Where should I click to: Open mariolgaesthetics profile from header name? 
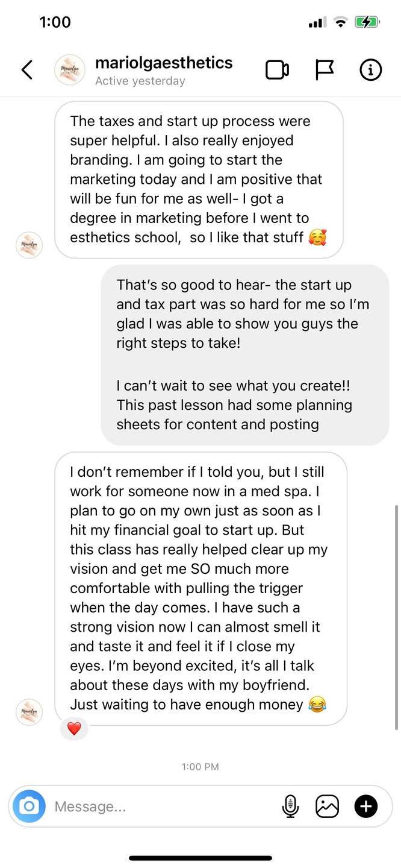coord(164,63)
